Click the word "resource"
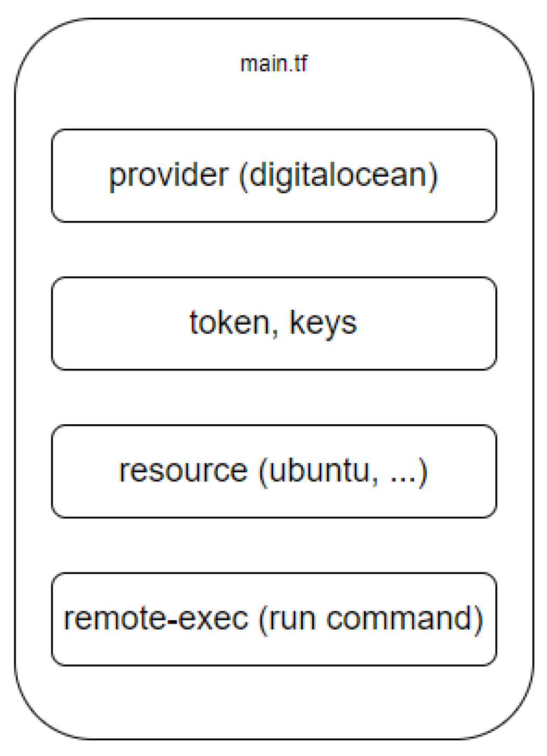Viewport: 547px width, 756px height. (183, 471)
